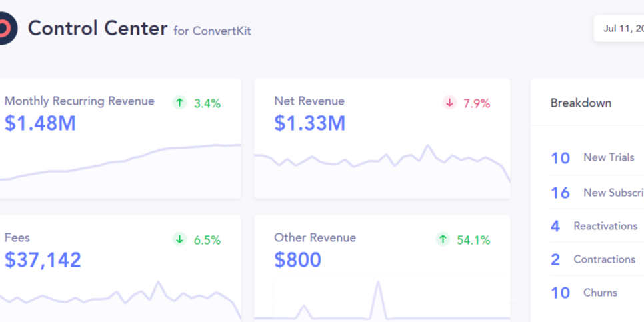
Task: Click the green up arrow beside 54.1%
Action: click(x=443, y=239)
